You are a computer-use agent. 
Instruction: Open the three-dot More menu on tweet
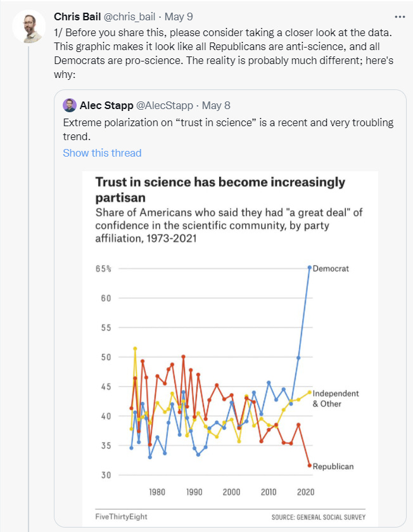399,16
